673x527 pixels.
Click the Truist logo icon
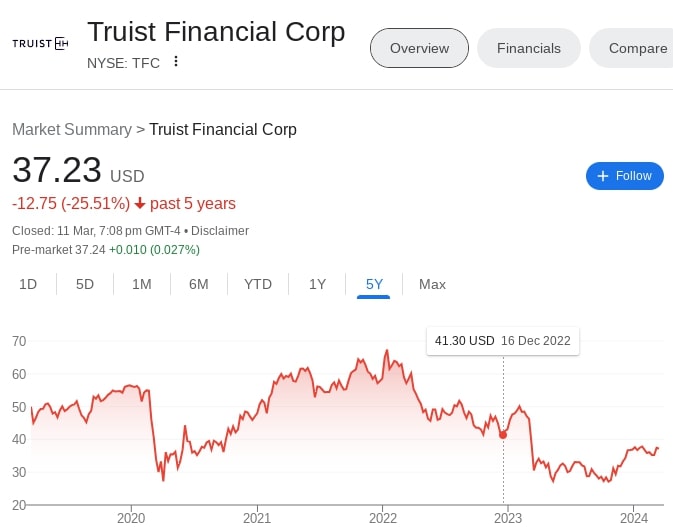coord(40,44)
